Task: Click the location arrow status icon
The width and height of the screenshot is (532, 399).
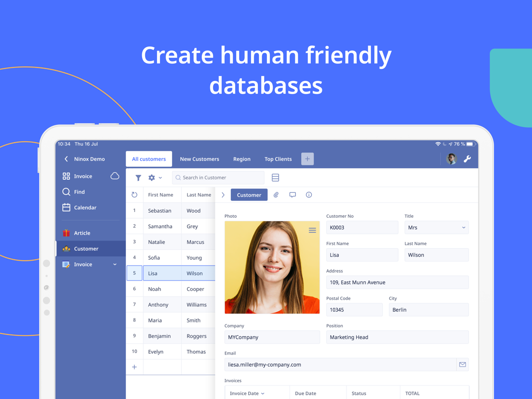Action: point(451,144)
